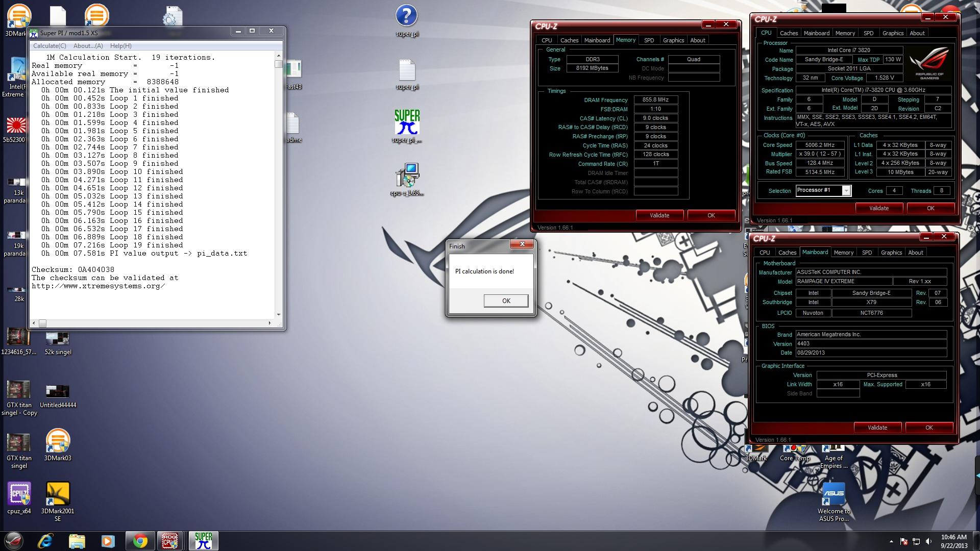Click the mainboard model RAMPAGE IV EXTREME

point(844,282)
